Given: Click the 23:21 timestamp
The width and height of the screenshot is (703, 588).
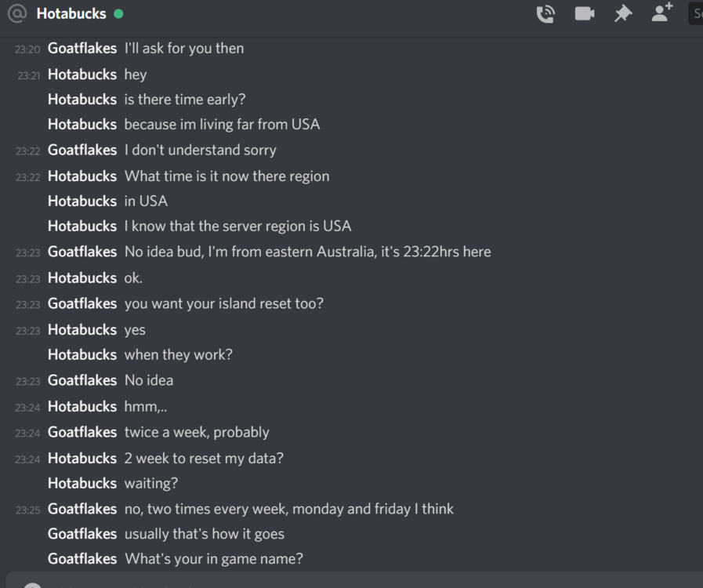Looking at the screenshot, I should [28, 75].
